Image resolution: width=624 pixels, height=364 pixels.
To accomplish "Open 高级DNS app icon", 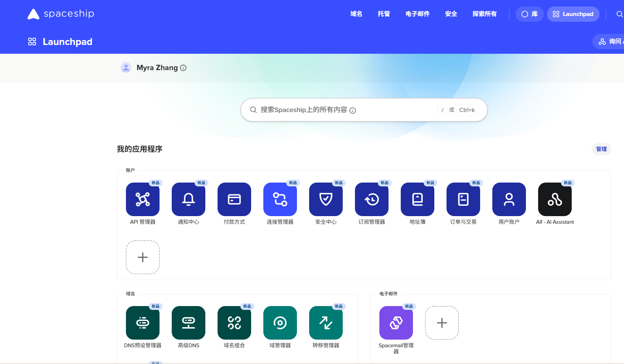I will click(189, 323).
